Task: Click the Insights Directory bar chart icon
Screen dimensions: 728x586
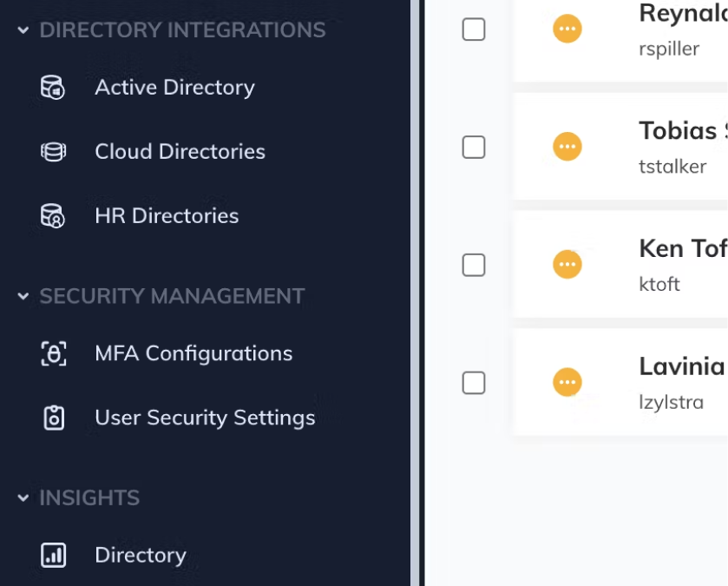Action: pos(53,555)
